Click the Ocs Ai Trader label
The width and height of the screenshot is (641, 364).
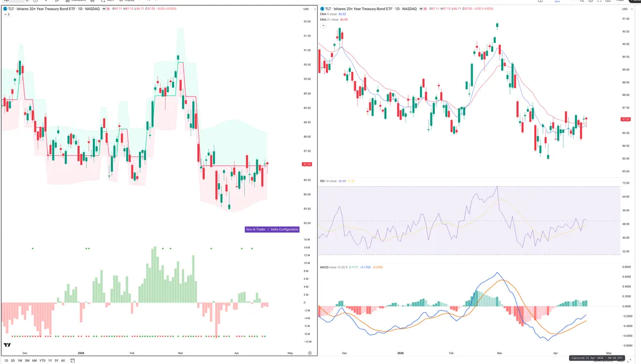tap(255, 230)
